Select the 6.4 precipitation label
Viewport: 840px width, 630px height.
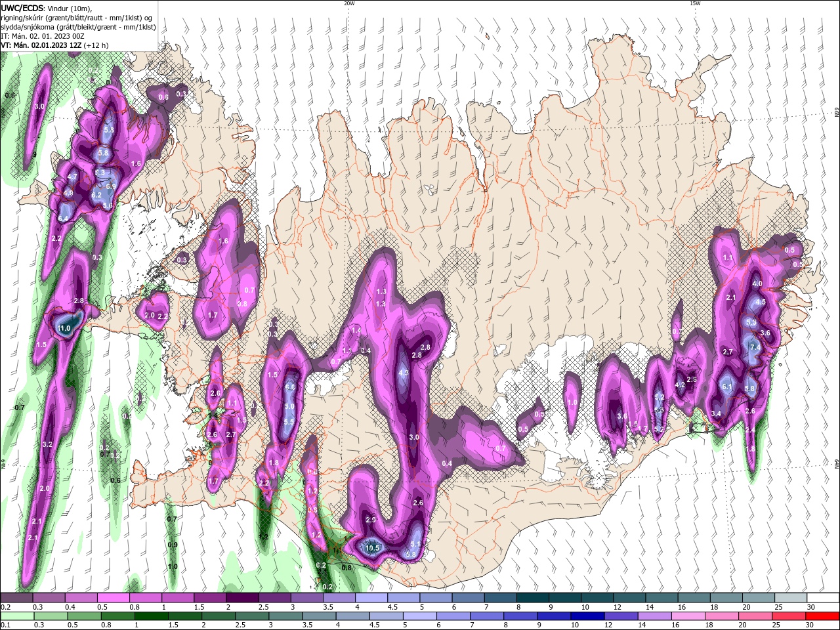click(64, 219)
